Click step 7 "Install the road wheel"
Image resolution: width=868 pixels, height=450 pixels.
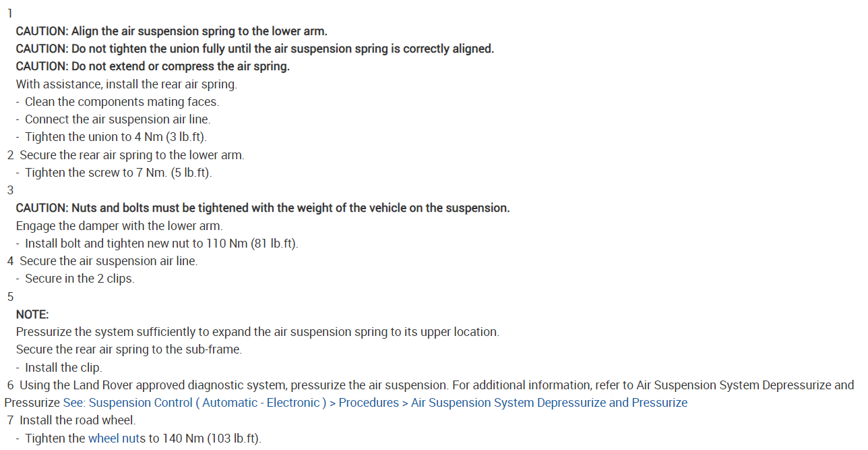(x=77, y=420)
